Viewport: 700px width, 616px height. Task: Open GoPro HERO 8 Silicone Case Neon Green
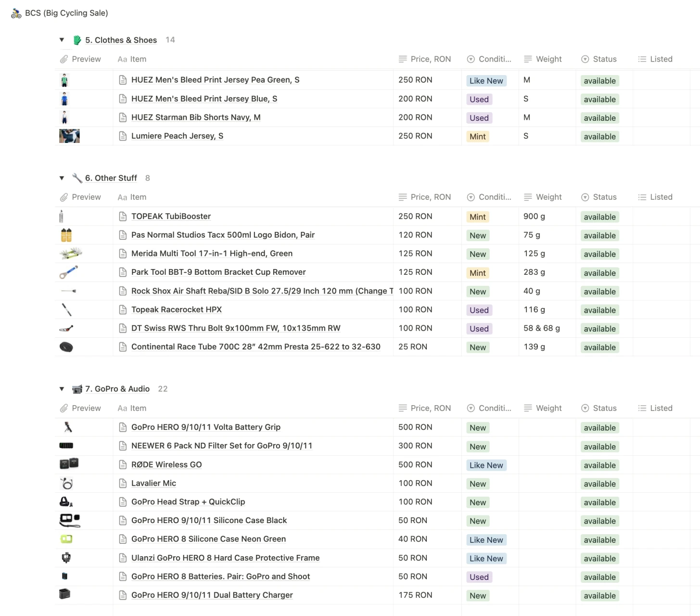point(208,539)
